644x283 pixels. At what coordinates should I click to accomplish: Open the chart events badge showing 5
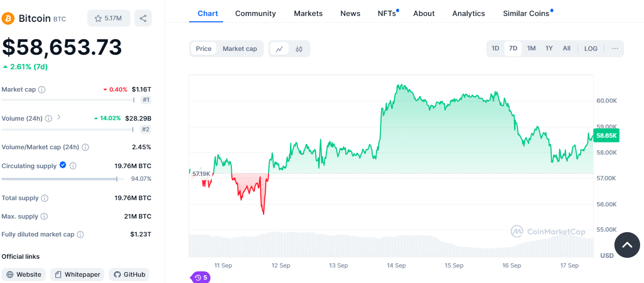[x=201, y=278]
